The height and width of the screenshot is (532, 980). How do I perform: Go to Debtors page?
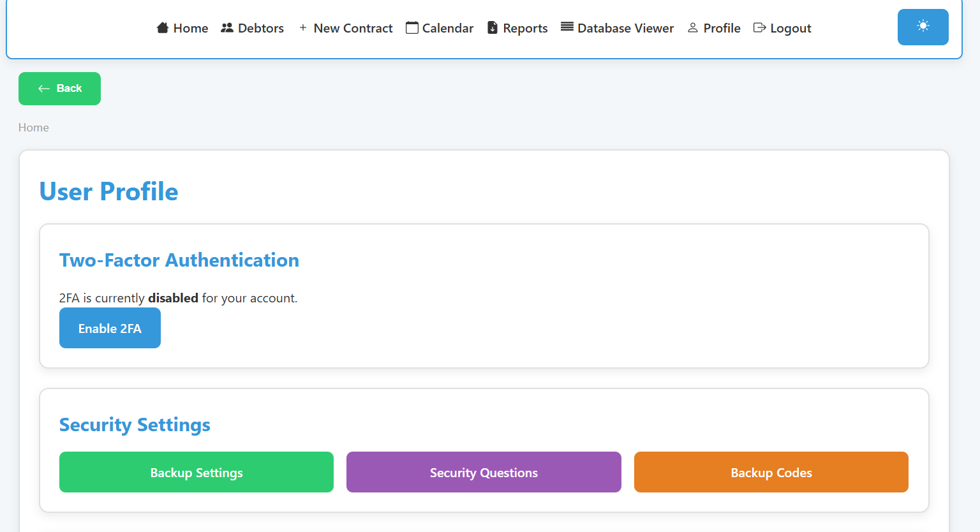click(x=252, y=28)
